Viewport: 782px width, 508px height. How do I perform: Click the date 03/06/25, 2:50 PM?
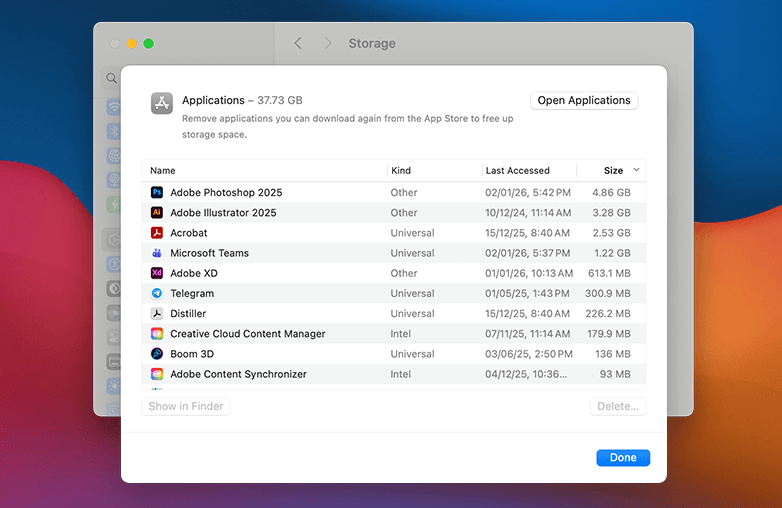pos(529,354)
